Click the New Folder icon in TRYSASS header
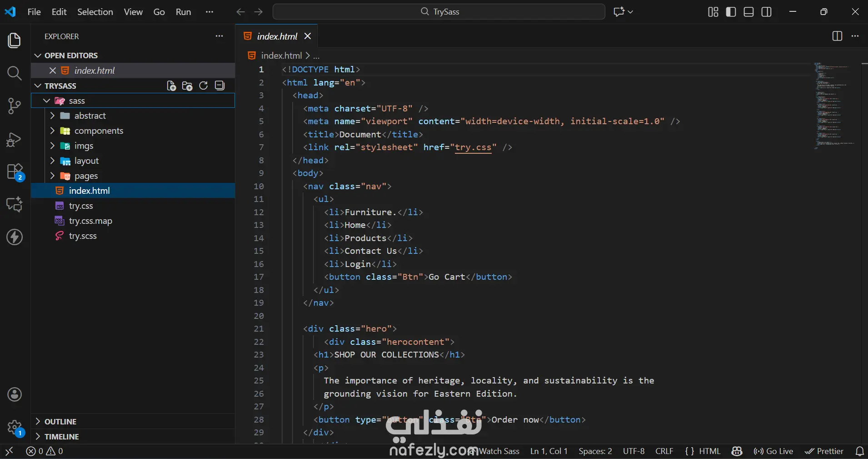The width and height of the screenshot is (868, 459). (187, 86)
